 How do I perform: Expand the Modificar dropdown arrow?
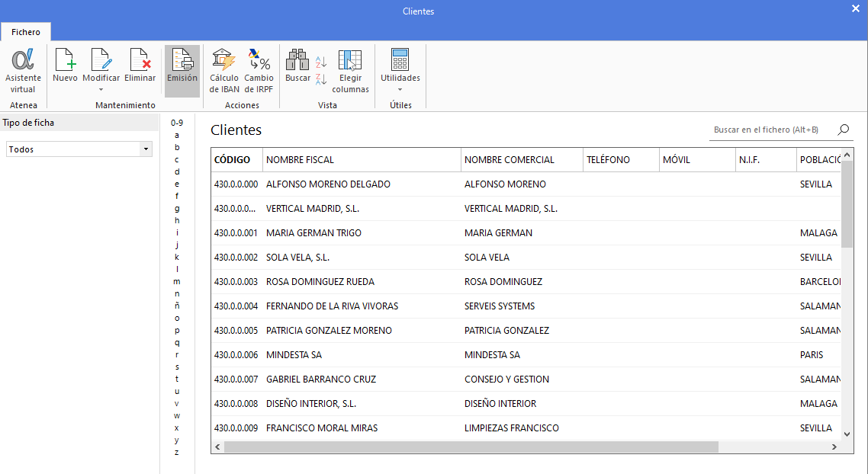pos(101,90)
